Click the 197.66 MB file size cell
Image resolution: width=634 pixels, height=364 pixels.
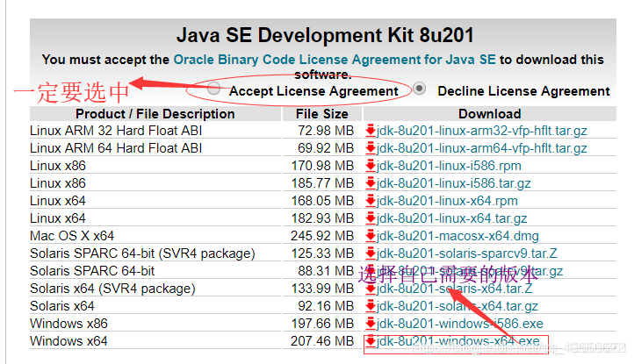(322, 323)
